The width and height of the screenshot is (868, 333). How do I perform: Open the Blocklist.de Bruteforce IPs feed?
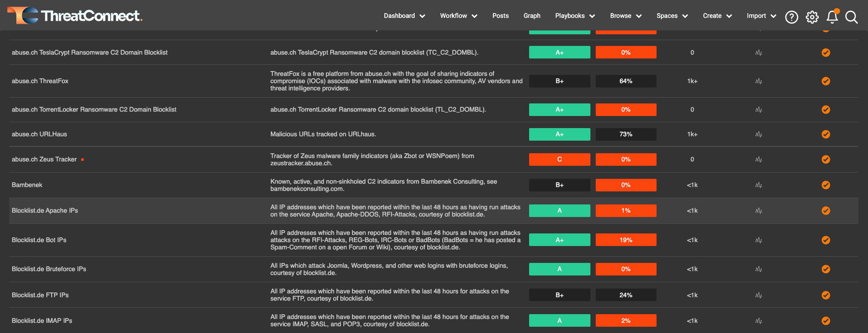[49, 269]
